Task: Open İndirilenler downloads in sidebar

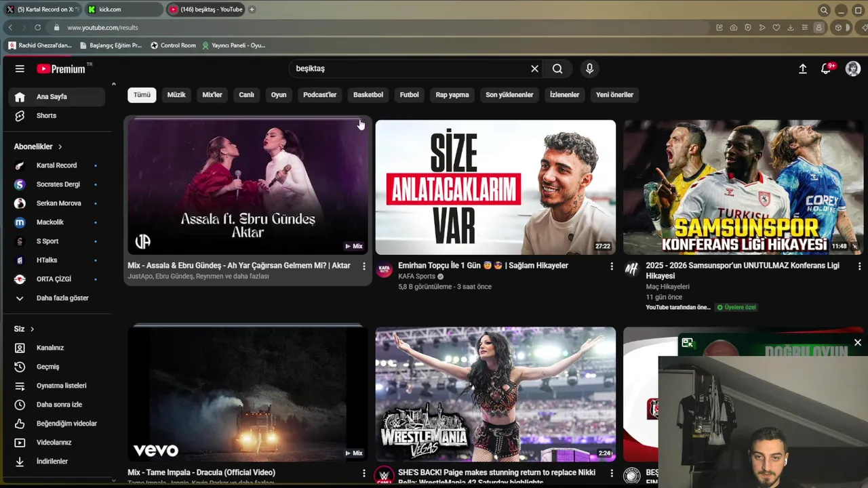Action: click(57, 462)
